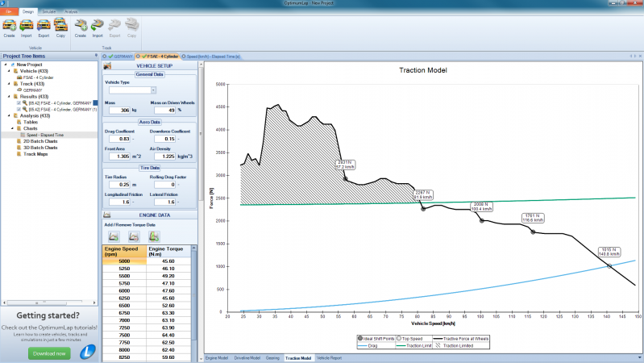Screen dimensions: 644x363
Task: Click the Tables folder icon in the tree
Action: tap(19, 122)
